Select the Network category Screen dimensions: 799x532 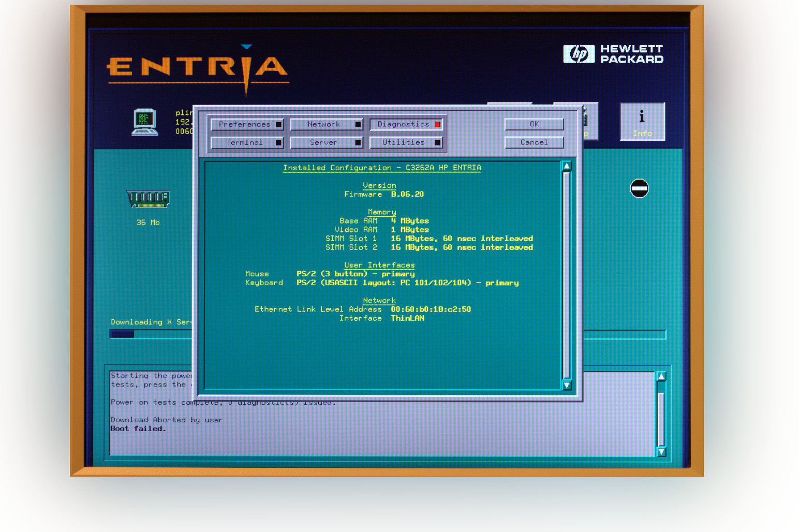pos(326,124)
